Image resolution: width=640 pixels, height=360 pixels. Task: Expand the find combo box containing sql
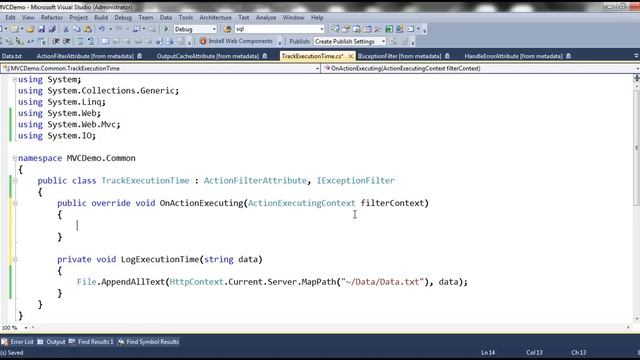(x=322, y=29)
